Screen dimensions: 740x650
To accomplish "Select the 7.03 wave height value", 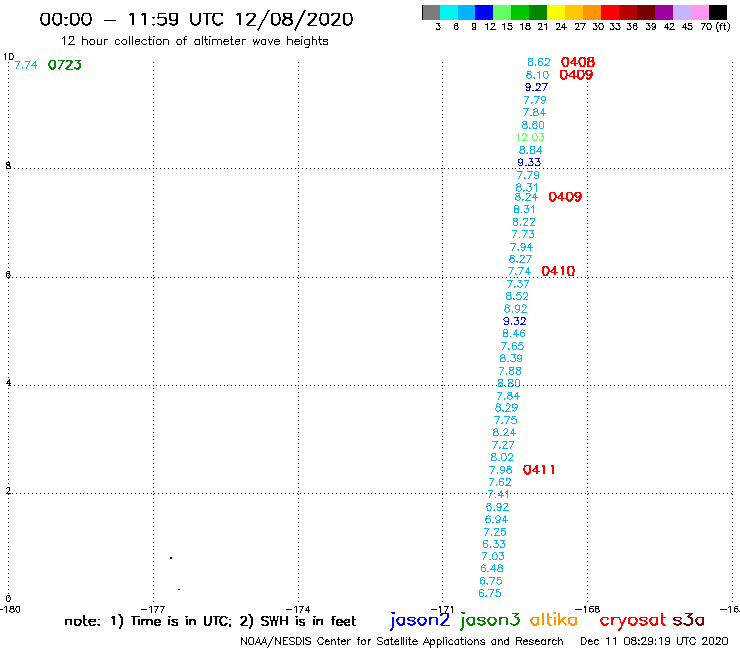I will coord(493,556).
